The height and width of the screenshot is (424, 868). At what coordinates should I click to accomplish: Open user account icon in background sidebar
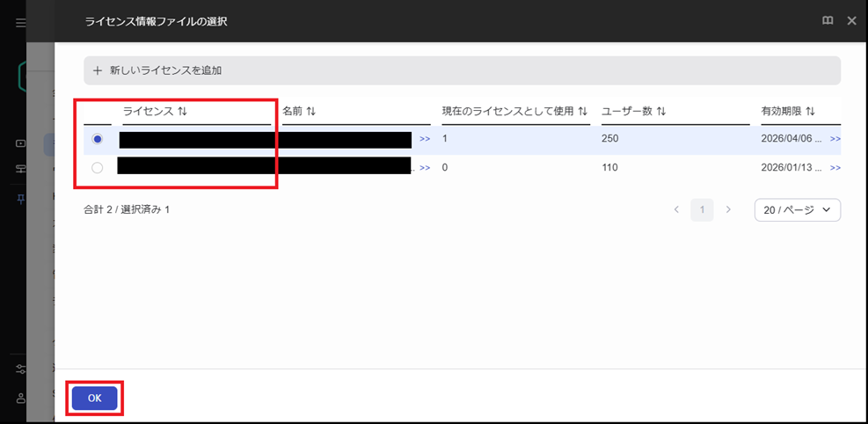coord(20,398)
